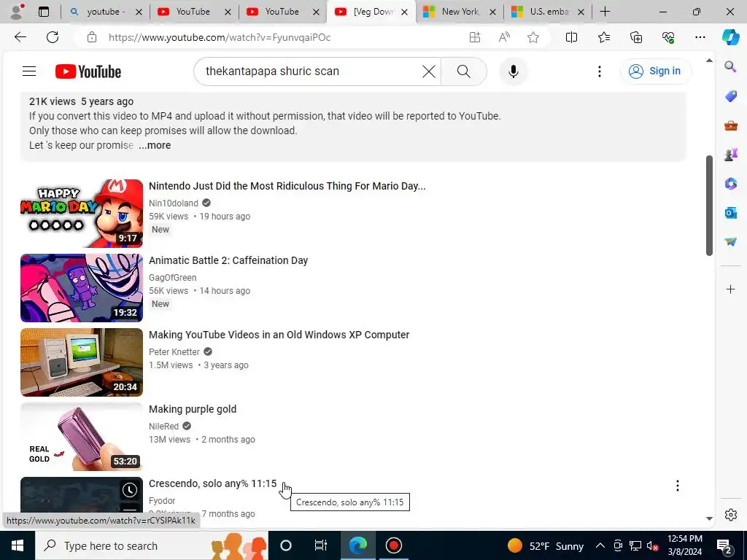
Task: Visit the GagOfGreen channel
Action: click(172, 278)
